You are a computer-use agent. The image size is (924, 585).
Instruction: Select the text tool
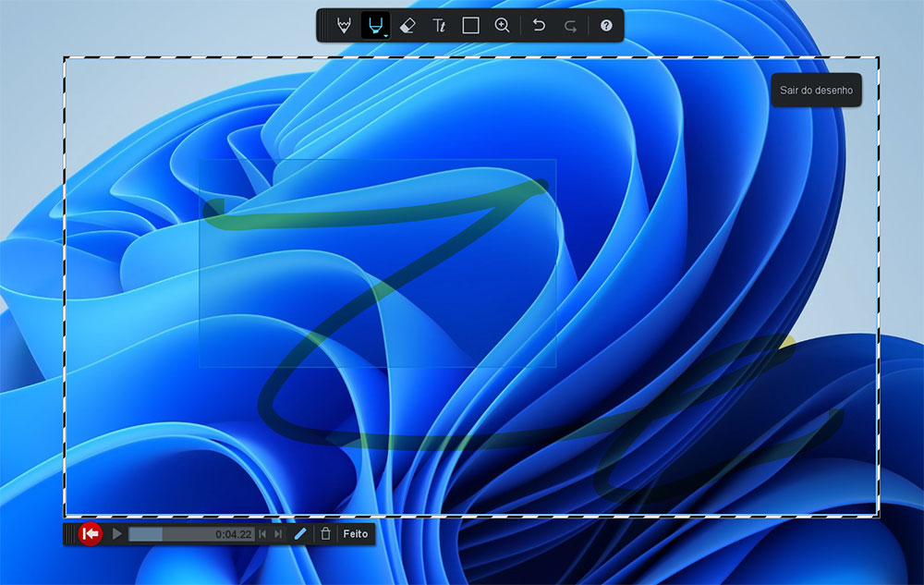click(x=439, y=25)
